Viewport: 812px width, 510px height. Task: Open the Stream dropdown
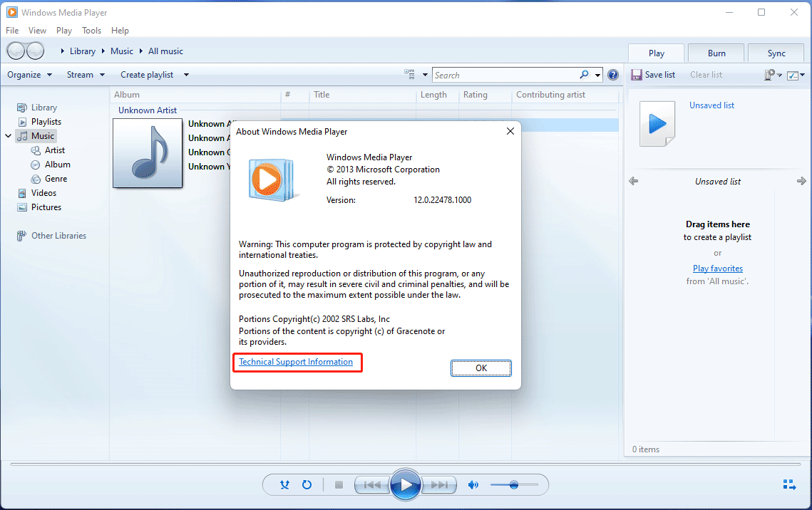(86, 75)
